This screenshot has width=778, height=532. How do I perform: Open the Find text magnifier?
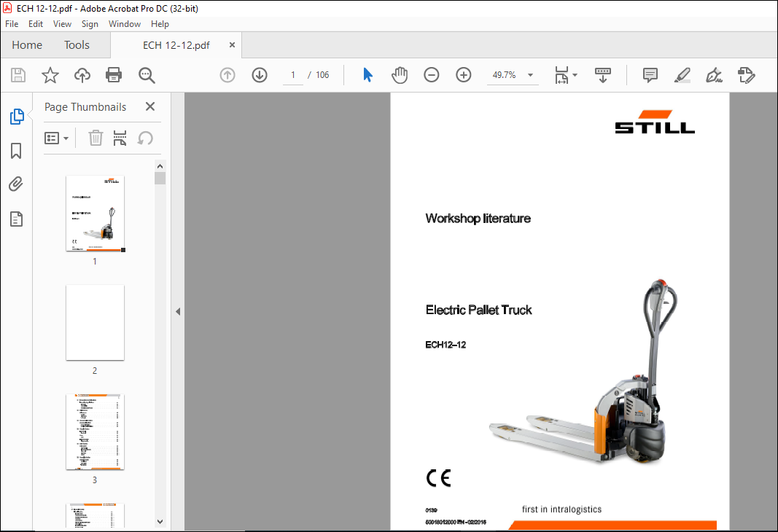tap(147, 75)
